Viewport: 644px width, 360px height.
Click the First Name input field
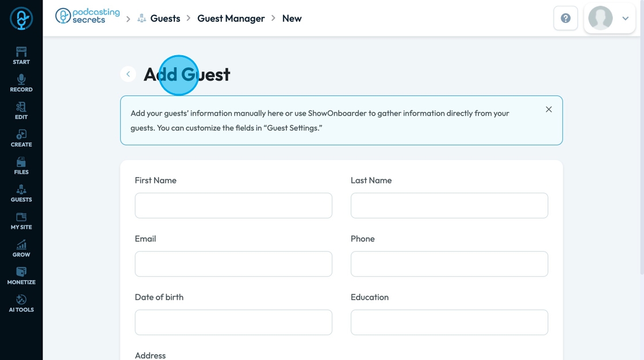coord(233,205)
